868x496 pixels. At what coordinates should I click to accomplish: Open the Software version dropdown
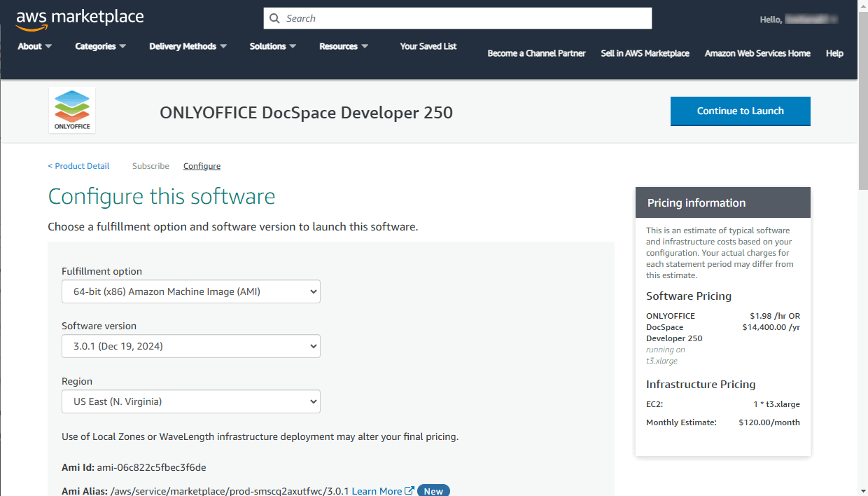tap(190, 346)
